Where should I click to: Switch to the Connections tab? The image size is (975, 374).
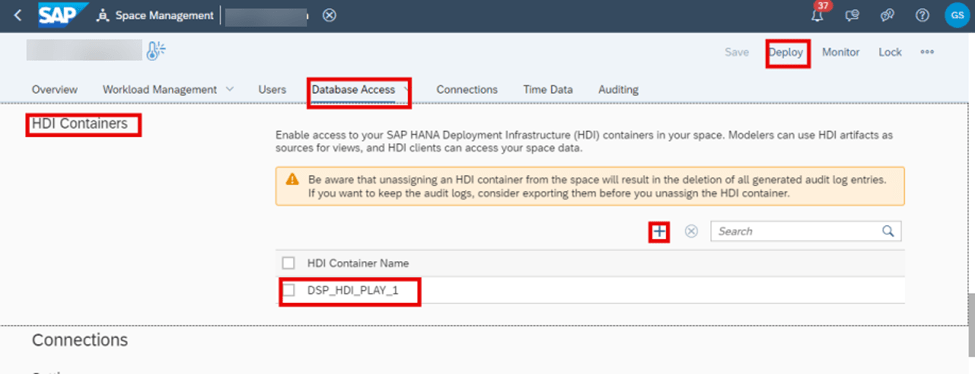click(x=467, y=90)
